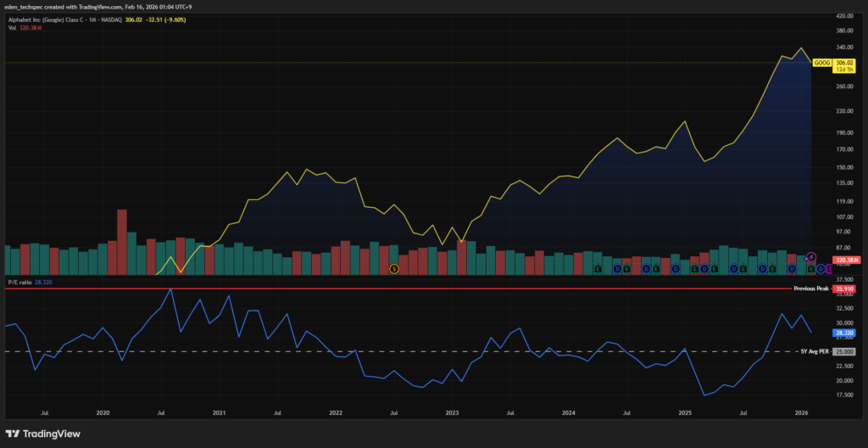868x448 pixels.
Task: Click the 5Y Avg PER label
Action: click(x=815, y=351)
